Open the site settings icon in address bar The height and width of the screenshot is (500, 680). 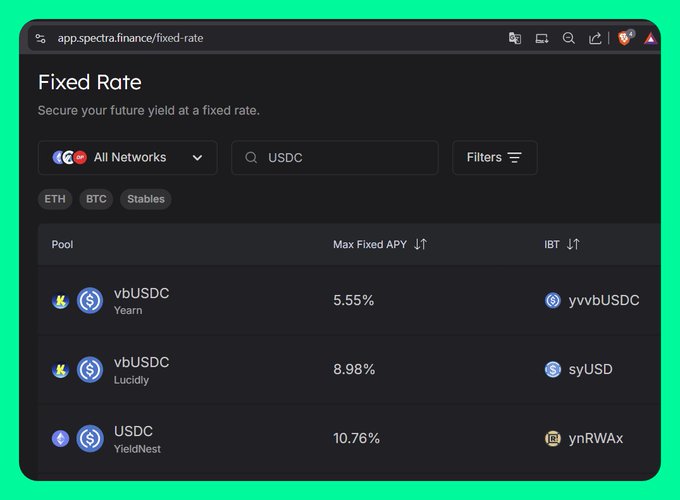tap(40, 38)
